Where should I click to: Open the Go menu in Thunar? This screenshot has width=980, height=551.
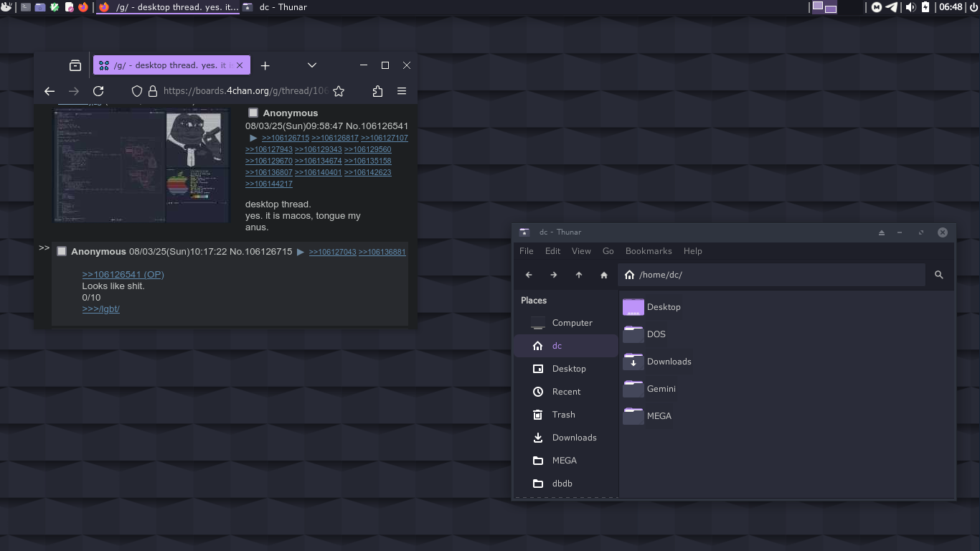point(608,251)
